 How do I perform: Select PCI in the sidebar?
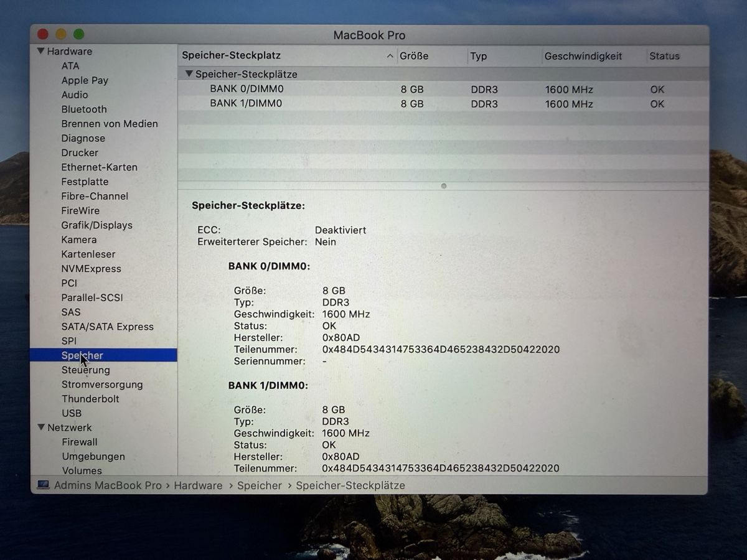(69, 283)
